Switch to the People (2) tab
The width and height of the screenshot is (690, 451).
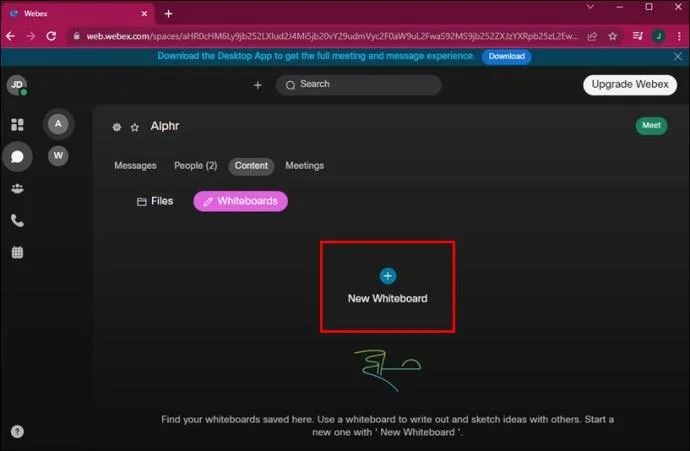coord(195,166)
